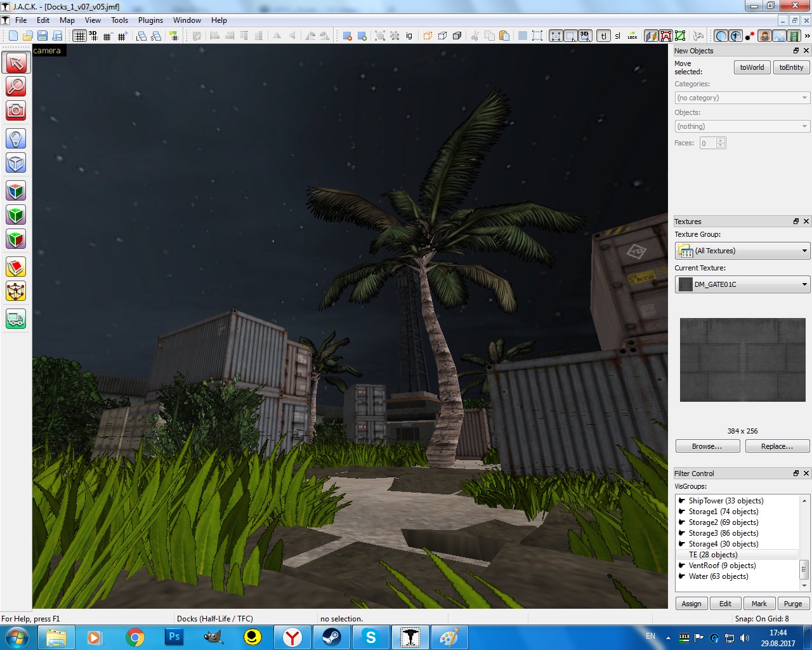Open Steam from the taskbar

(331, 637)
